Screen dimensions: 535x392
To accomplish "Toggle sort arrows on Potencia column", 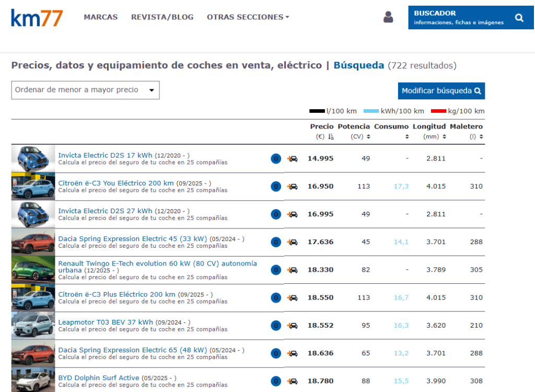I will pyautogui.click(x=368, y=137).
